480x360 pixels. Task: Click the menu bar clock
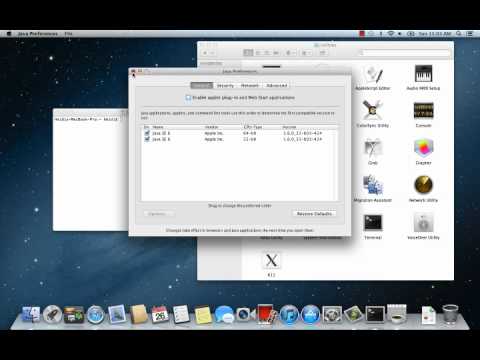coord(435,34)
